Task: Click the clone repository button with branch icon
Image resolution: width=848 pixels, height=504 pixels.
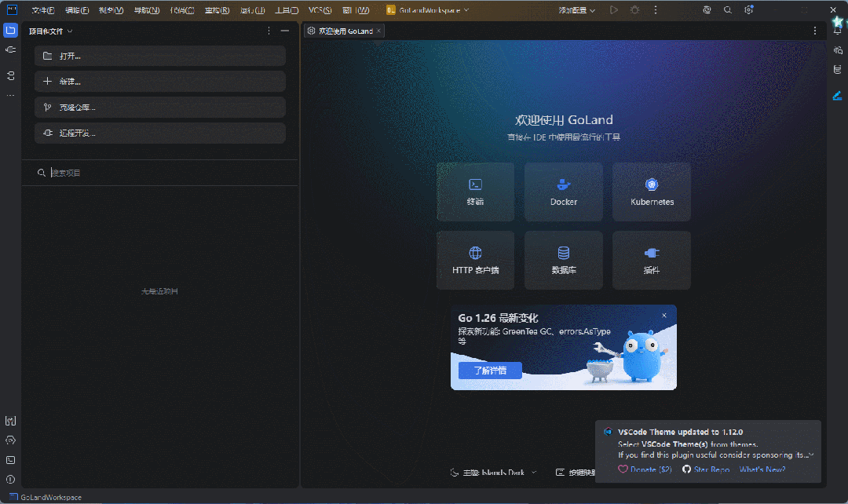Action: pyautogui.click(x=160, y=107)
